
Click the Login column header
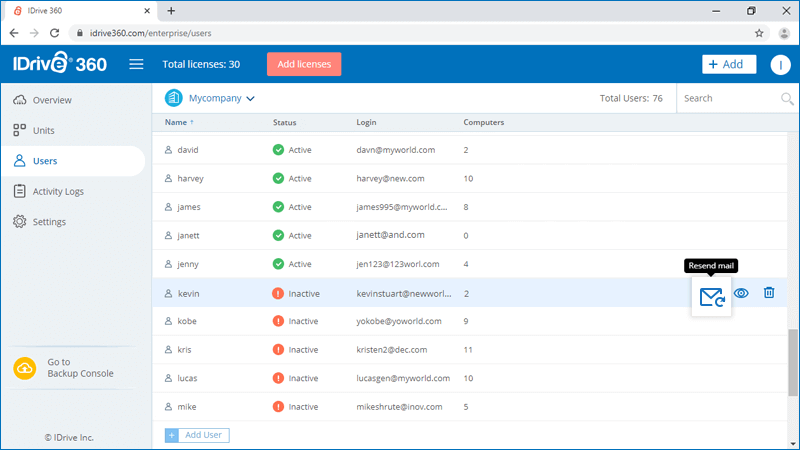[x=366, y=122]
